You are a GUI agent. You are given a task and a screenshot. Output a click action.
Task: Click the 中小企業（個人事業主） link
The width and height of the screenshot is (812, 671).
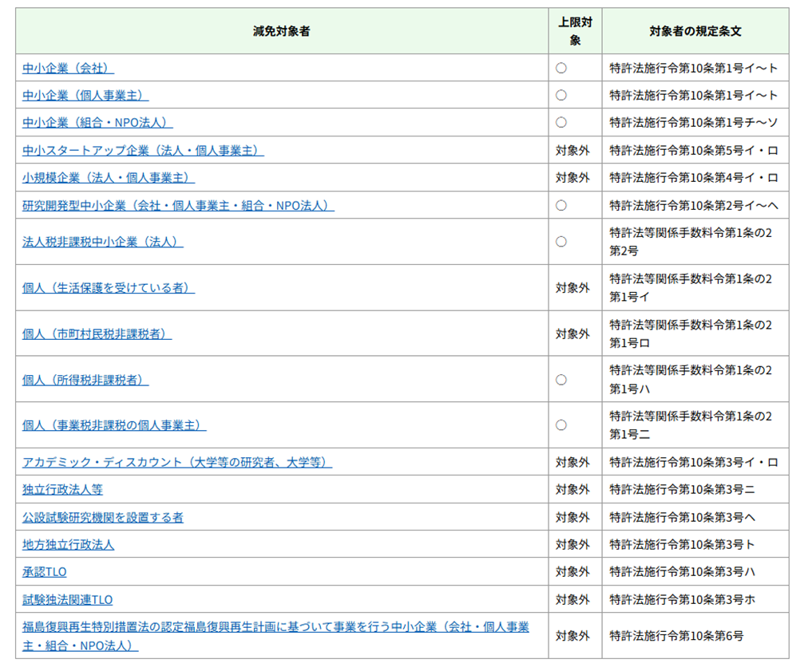[x=85, y=96]
